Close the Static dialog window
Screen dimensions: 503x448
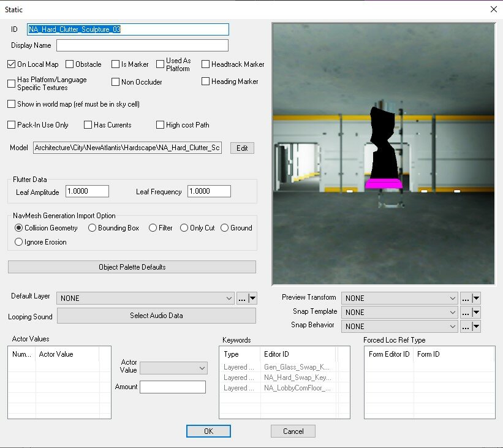pyautogui.click(x=494, y=9)
